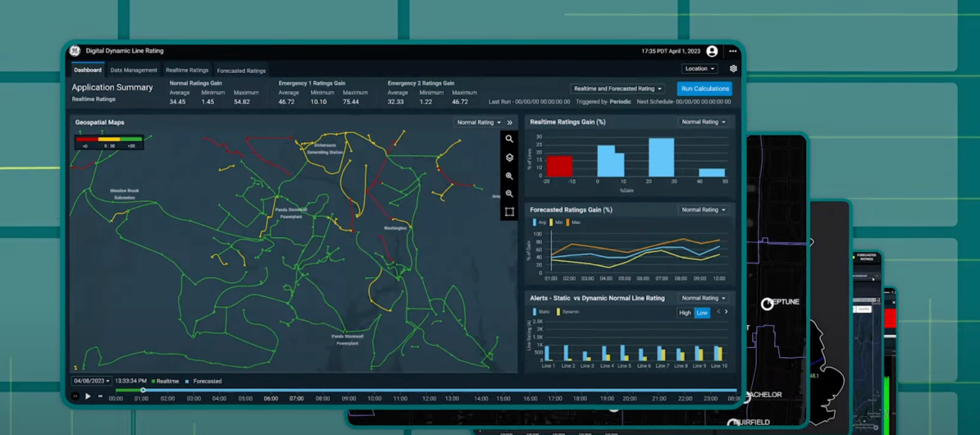Switch to the Data Management tab
The image size is (980, 435).
click(134, 71)
